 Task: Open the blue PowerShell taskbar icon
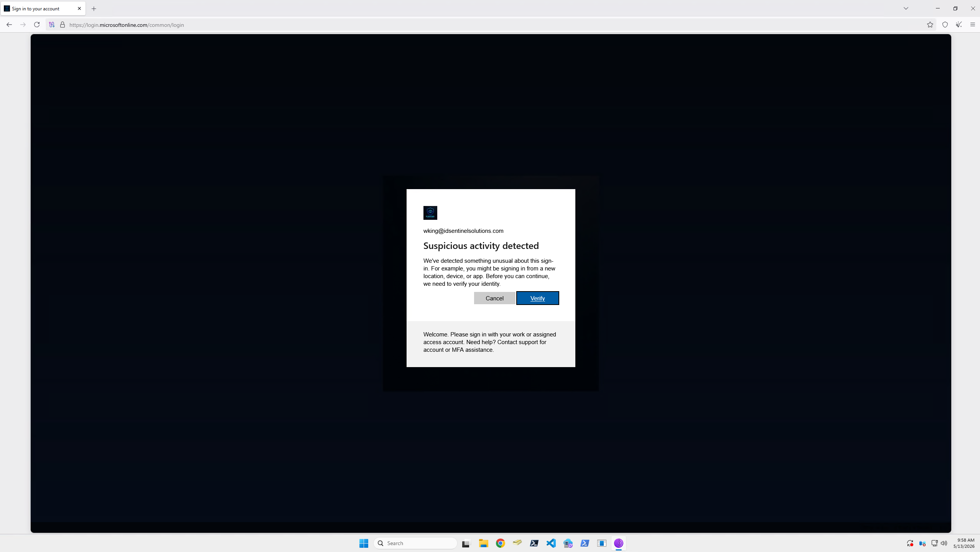[x=585, y=543]
